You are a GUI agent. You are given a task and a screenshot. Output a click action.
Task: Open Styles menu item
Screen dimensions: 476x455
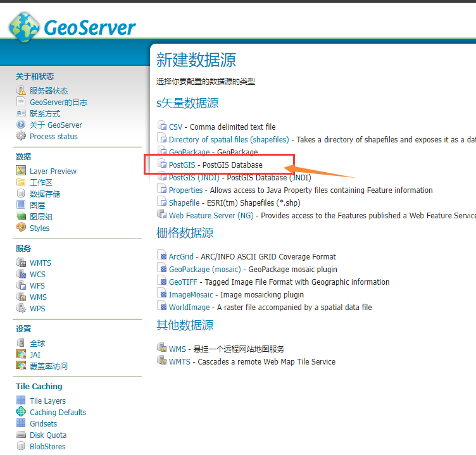click(39, 228)
